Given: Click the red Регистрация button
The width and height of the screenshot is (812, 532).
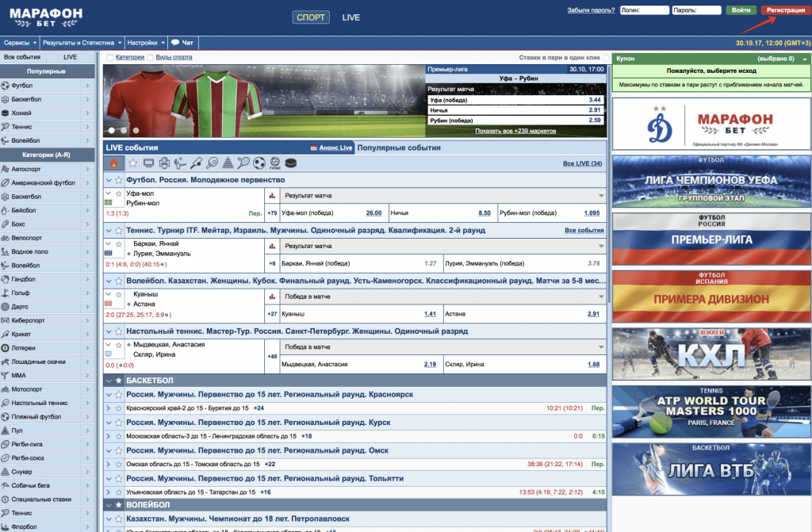Looking at the screenshot, I should click(783, 10).
